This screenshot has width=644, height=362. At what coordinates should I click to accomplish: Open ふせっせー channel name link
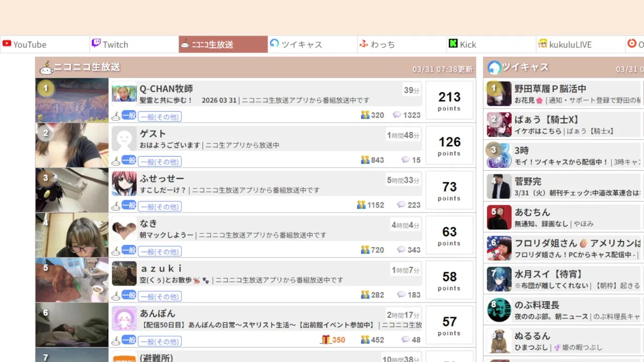pyautogui.click(x=162, y=178)
